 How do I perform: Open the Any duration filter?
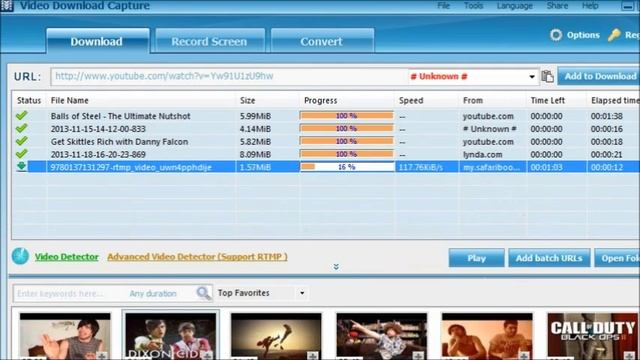(x=153, y=293)
